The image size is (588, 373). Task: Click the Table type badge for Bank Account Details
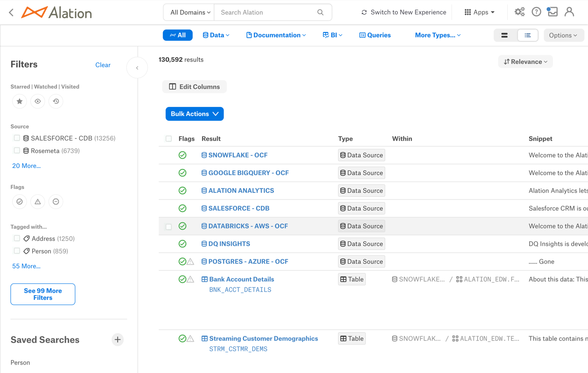(x=352, y=280)
